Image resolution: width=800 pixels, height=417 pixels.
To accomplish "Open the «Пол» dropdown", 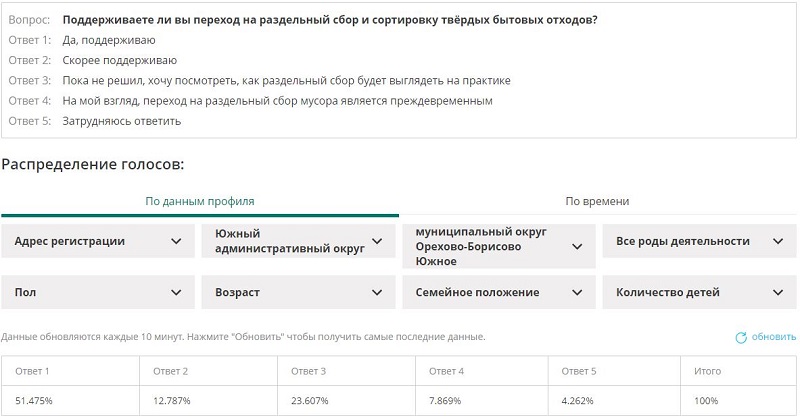I will (97, 292).
